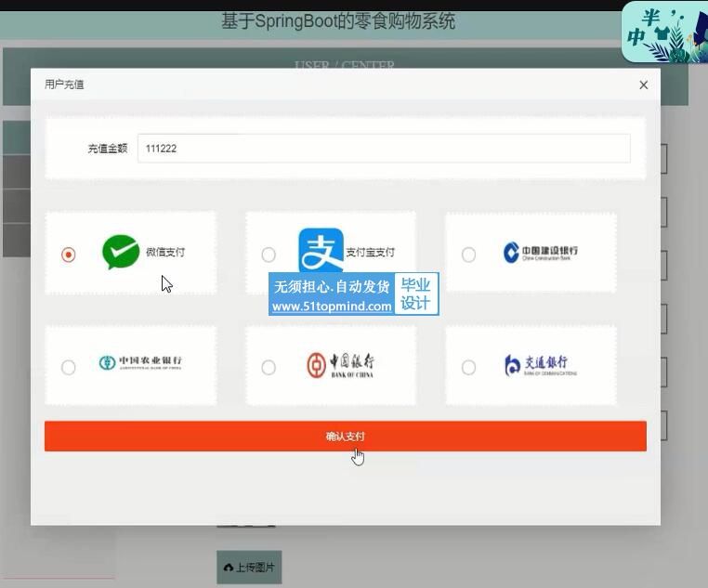Open the www.51topmind.com watermark link
Screen dimensions: 708x588
(332, 307)
